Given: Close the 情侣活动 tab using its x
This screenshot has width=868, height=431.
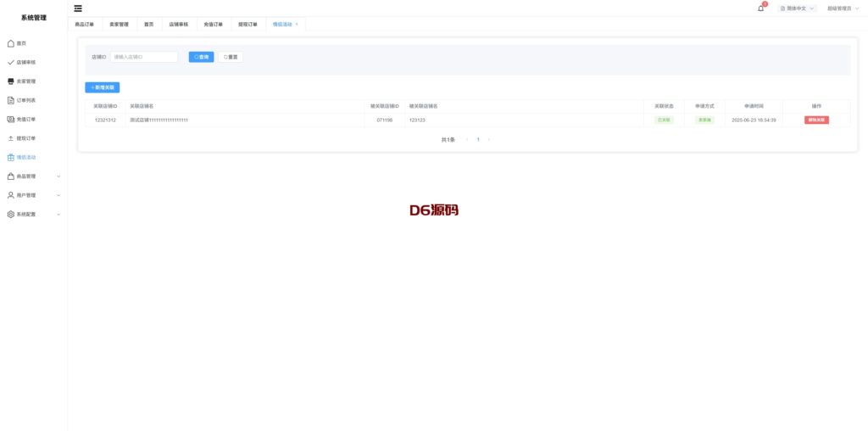Looking at the screenshot, I should (x=297, y=24).
